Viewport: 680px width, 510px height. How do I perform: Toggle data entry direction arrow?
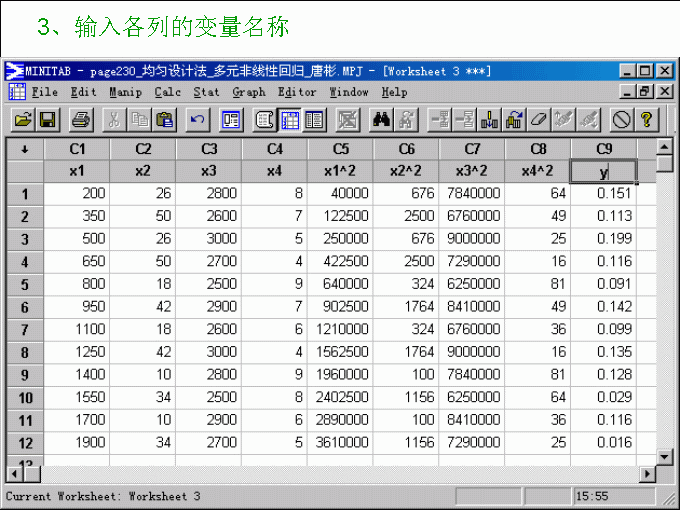24,149
